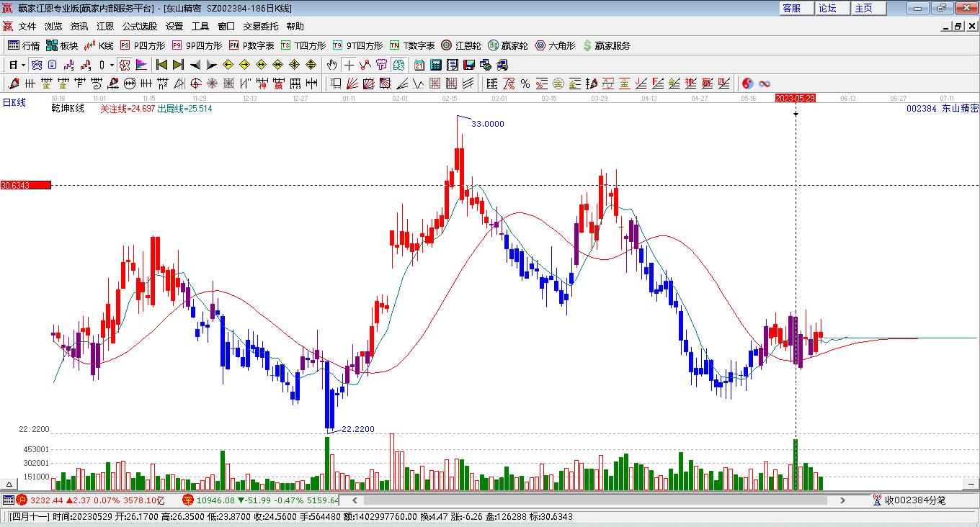Image resolution: width=980 pixels, height=527 pixels.
Task: Open the 六角形 hexagon tool
Action: click(x=555, y=45)
